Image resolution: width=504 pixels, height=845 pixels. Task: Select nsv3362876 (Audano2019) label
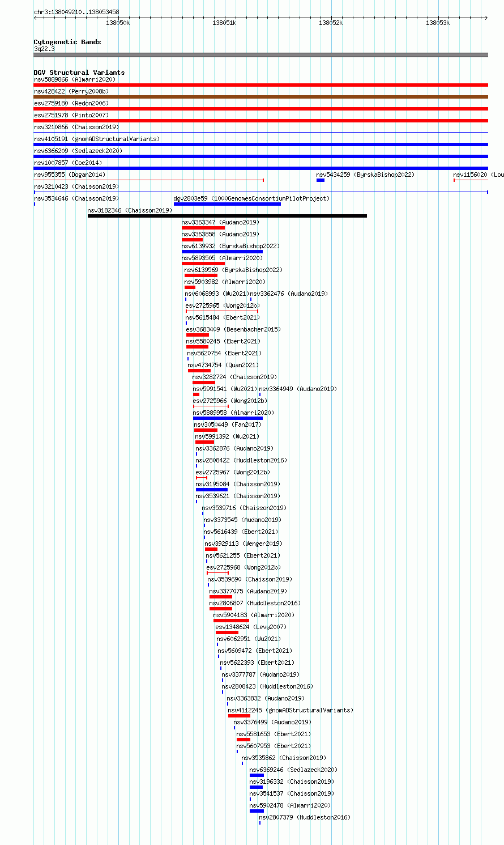pyautogui.click(x=234, y=448)
